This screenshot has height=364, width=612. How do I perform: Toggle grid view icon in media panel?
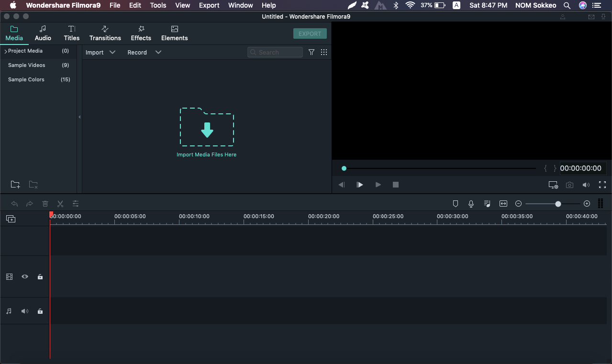click(x=324, y=52)
